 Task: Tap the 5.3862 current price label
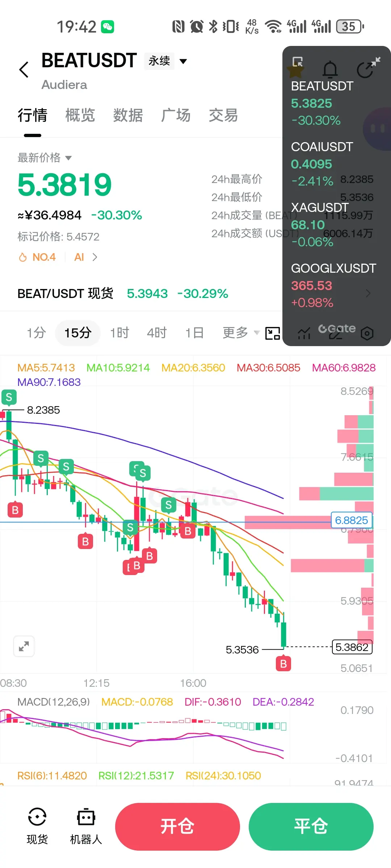coord(352,647)
